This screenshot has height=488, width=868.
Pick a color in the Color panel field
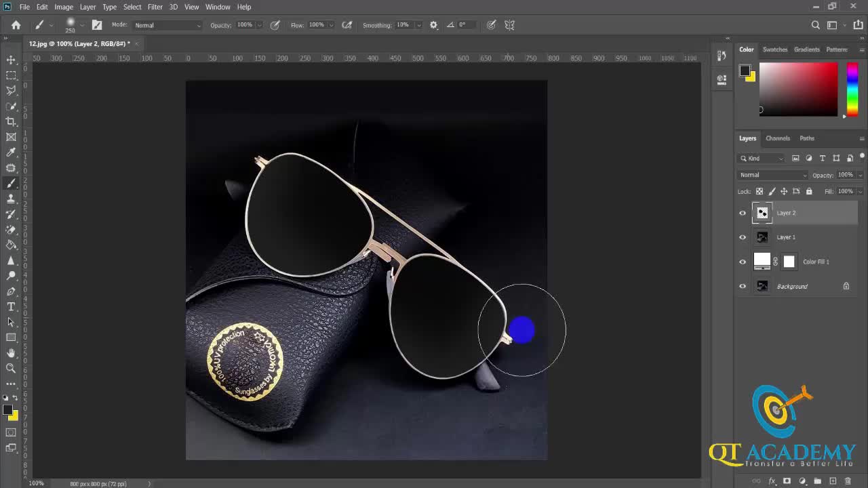798,89
